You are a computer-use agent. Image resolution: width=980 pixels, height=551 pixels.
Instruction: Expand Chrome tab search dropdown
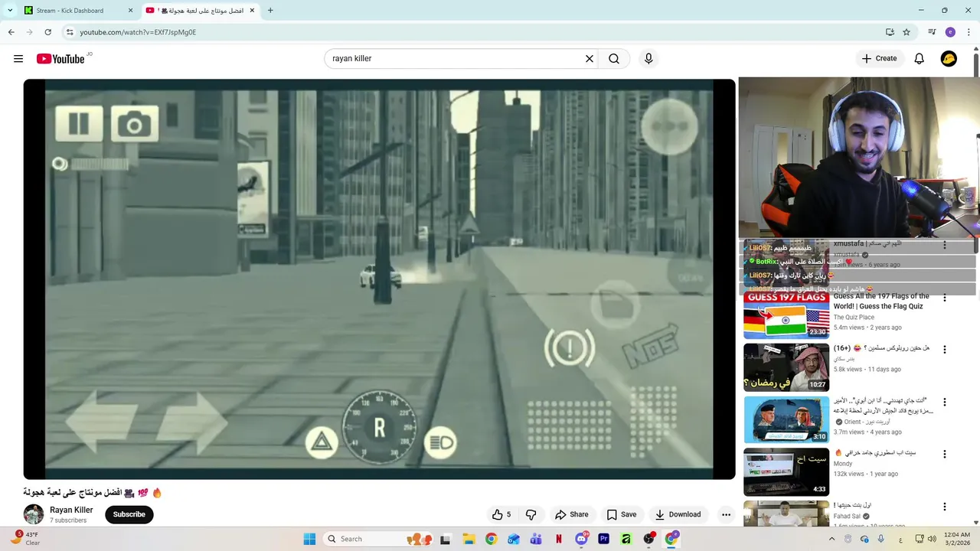(10, 11)
